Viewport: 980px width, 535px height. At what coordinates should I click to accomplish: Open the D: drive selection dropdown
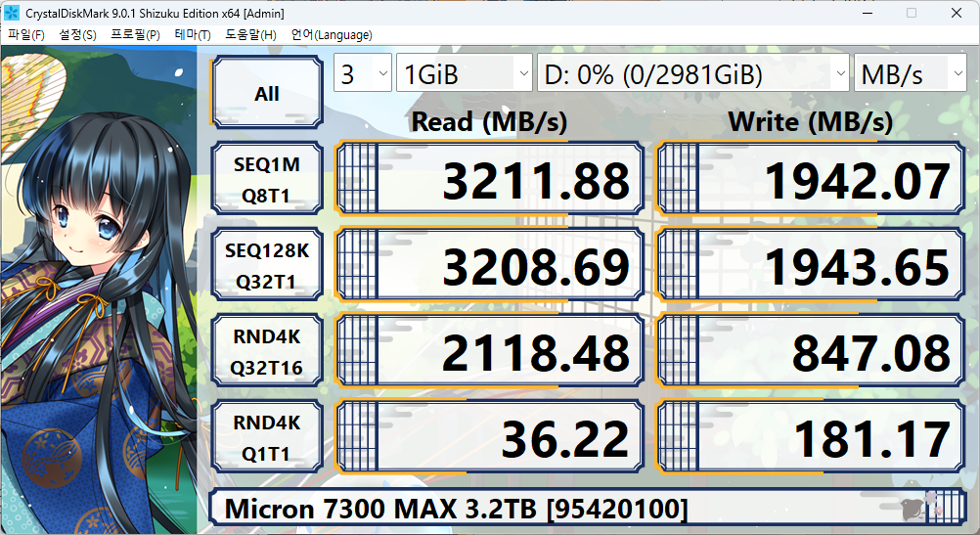point(692,74)
